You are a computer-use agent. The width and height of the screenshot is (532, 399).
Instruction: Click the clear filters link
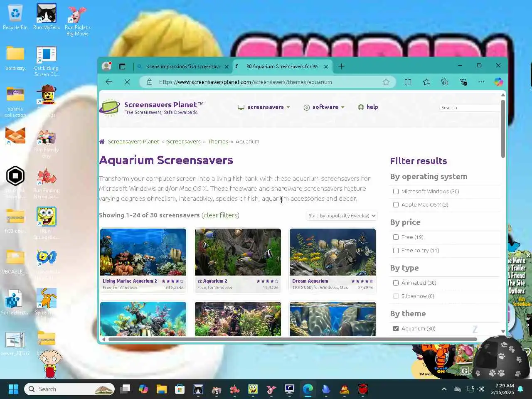coord(221,215)
